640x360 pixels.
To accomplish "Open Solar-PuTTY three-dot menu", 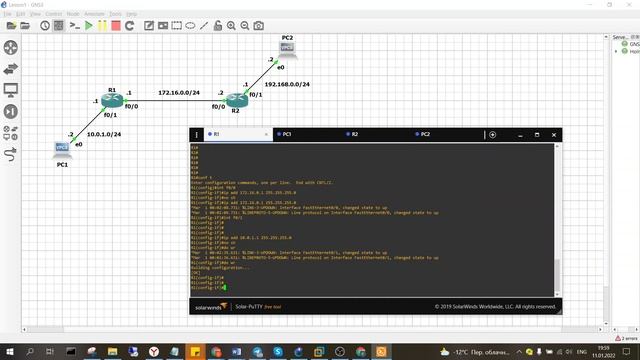I will coord(196,135).
